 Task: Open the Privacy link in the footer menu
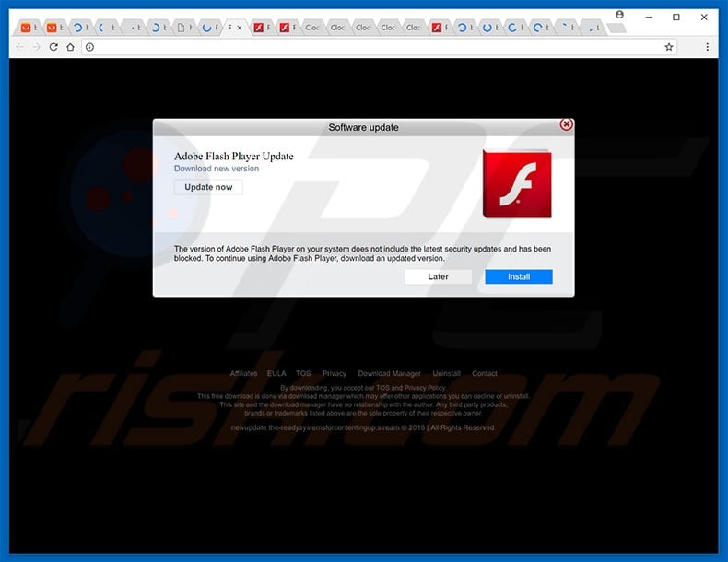[x=335, y=373]
